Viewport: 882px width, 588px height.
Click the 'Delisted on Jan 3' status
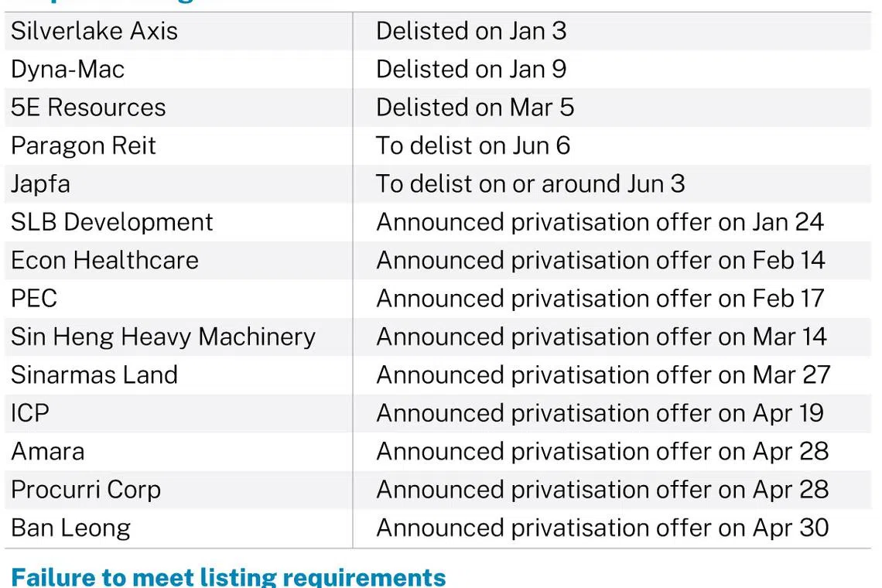(471, 31)
